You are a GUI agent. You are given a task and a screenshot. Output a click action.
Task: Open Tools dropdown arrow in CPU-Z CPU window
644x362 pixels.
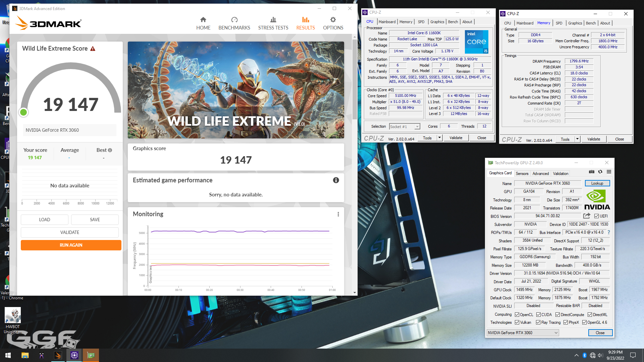pos(439,138)
